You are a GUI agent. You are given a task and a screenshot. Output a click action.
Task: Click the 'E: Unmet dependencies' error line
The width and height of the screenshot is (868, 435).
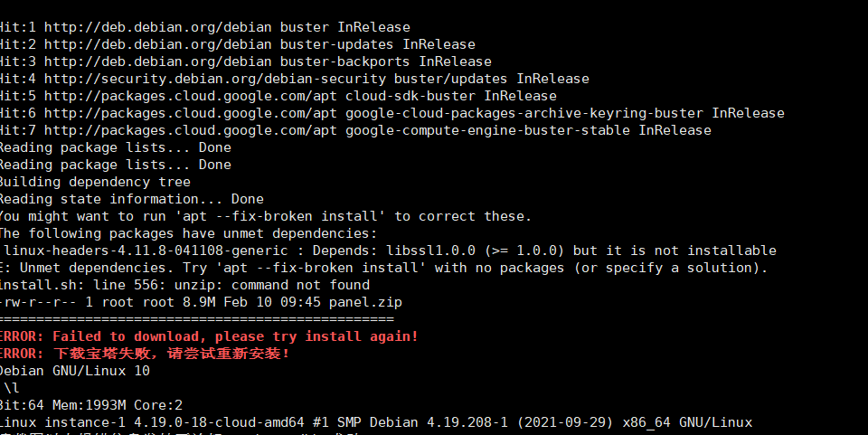pos(383,268)
